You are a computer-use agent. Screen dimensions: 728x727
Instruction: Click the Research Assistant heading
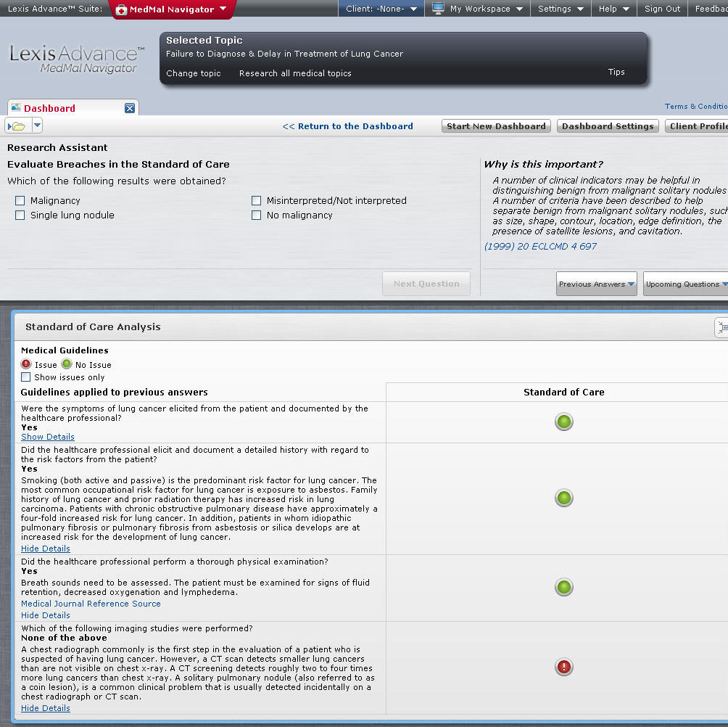click(x=57, y=148)
